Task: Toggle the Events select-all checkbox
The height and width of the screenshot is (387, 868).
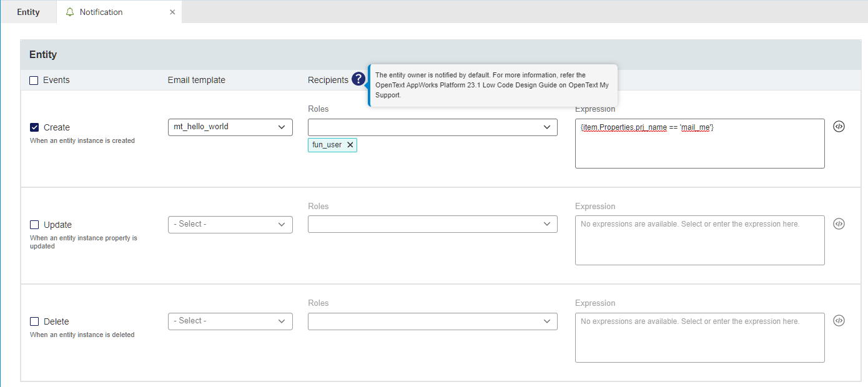Action: 34,80
